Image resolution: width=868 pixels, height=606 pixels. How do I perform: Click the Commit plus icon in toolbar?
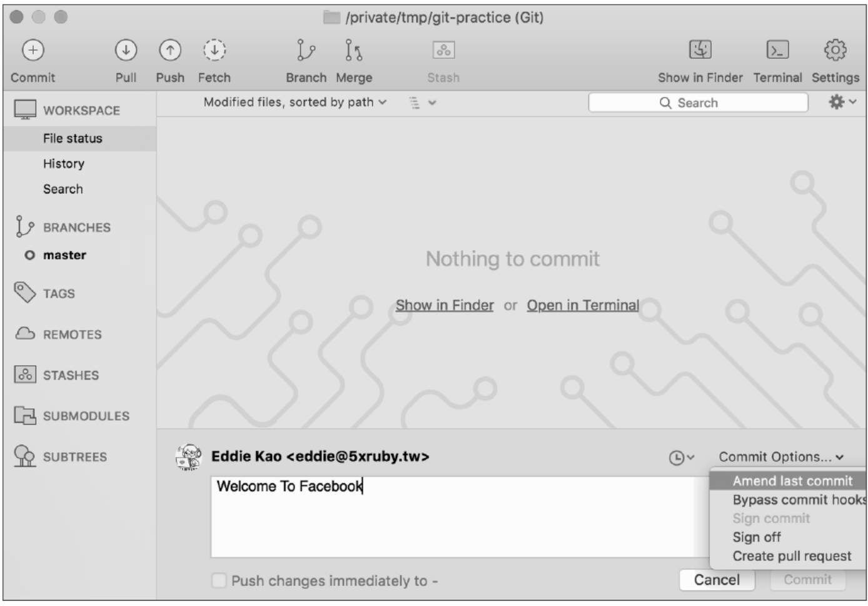tap(33, 50)
